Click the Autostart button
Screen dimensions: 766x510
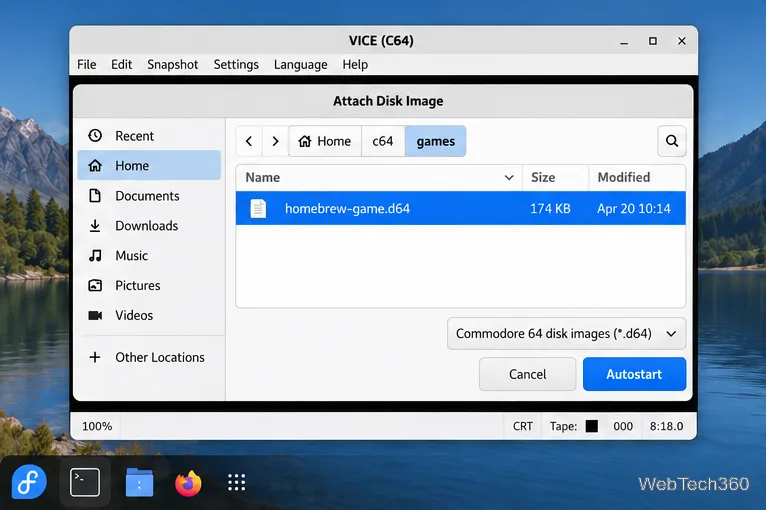point(634,374)
